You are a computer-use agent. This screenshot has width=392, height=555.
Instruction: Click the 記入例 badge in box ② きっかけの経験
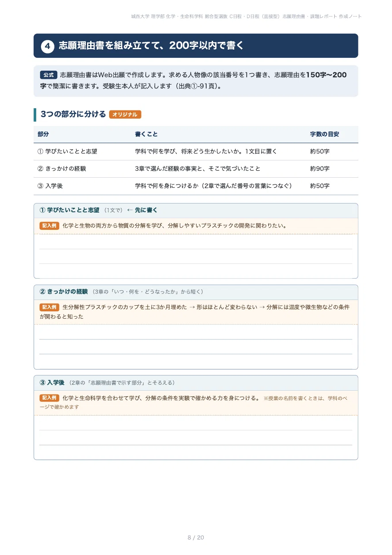pyautogui.click(x=49, y=307)
